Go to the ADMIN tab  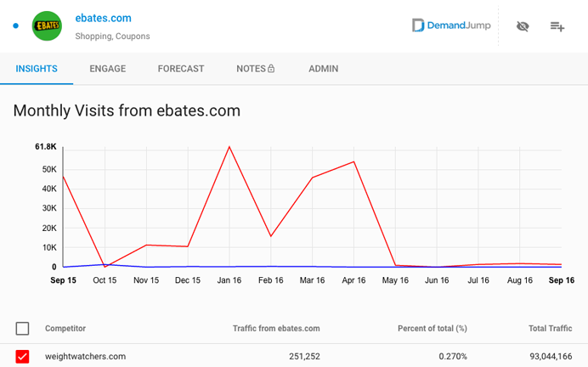(x=323, y=69)
